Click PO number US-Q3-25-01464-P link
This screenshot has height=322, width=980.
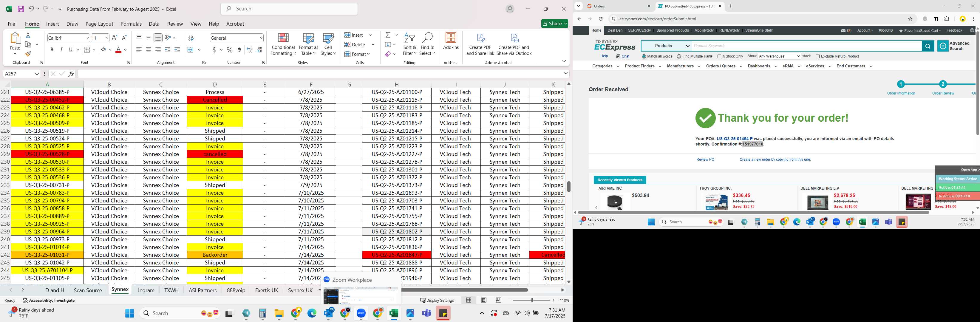tap(734, 139)
